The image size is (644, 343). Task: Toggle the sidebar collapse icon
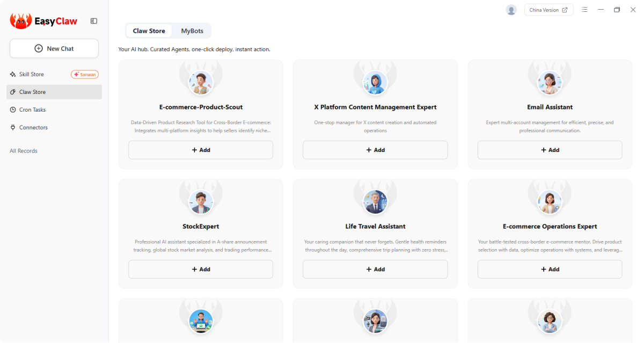94,21
